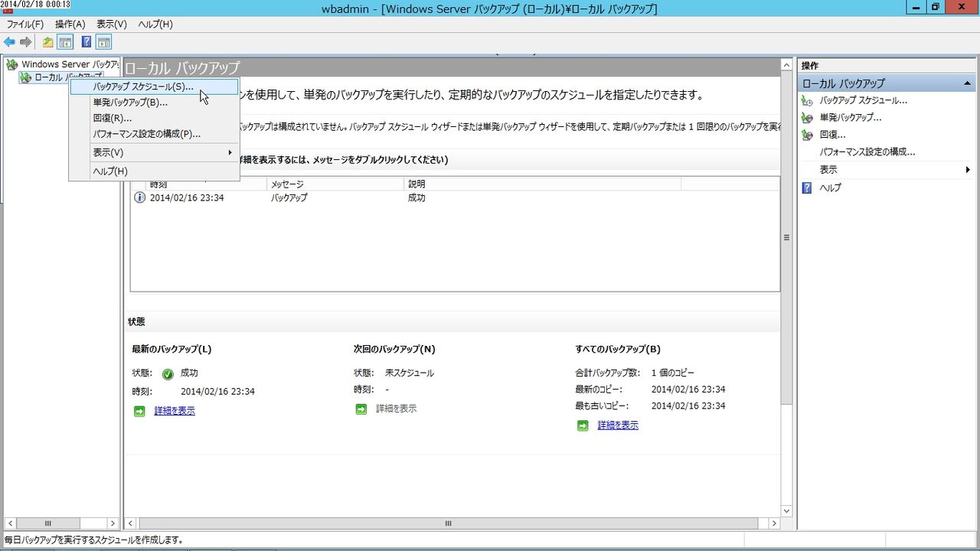The height and width of the screenshot is (551, 980).
Task: Choose バックアップ スケジュール(S)... from context menu
Action: (x=155, y=87)
